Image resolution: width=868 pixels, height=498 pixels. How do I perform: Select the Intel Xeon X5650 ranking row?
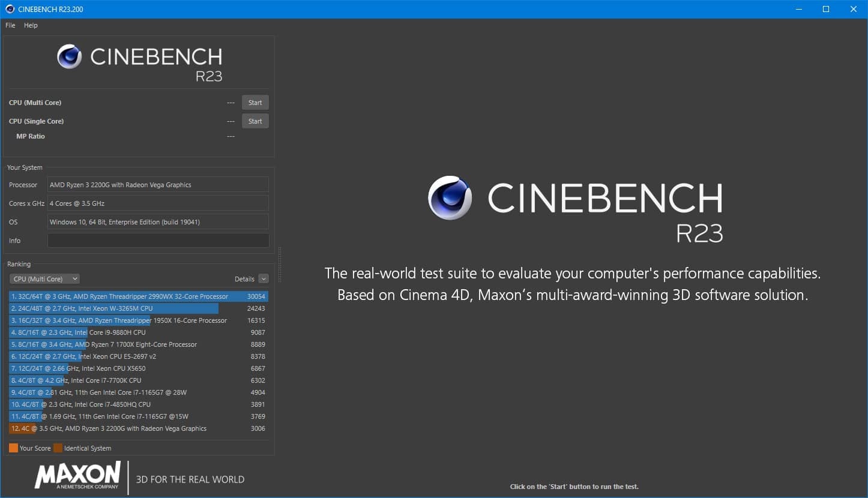(x=139, y=368)
